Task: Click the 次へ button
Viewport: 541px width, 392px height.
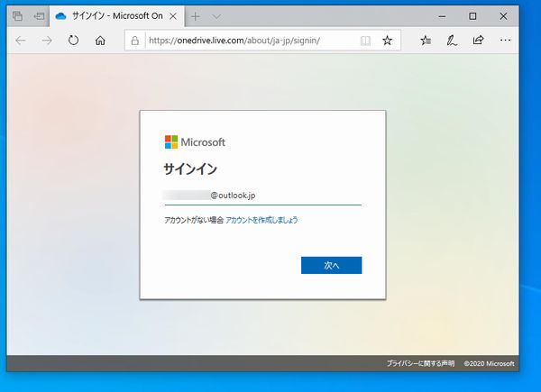Action: (331, 265)
